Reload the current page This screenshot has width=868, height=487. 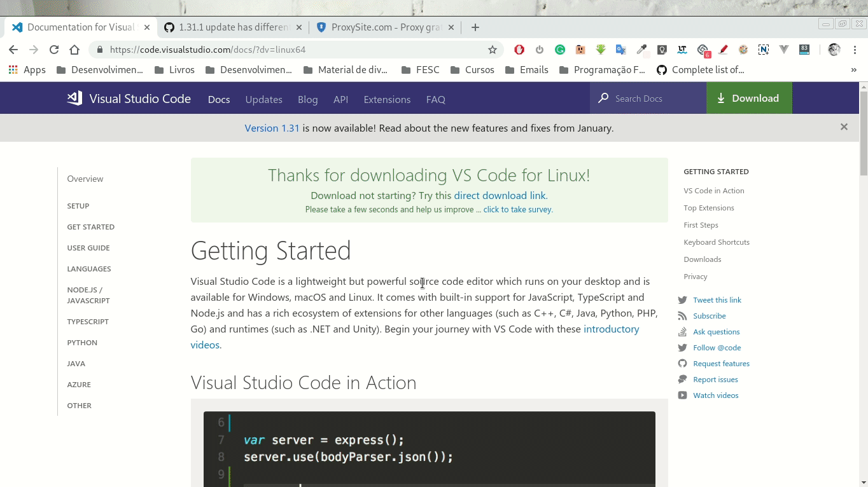tap(54, 50)
